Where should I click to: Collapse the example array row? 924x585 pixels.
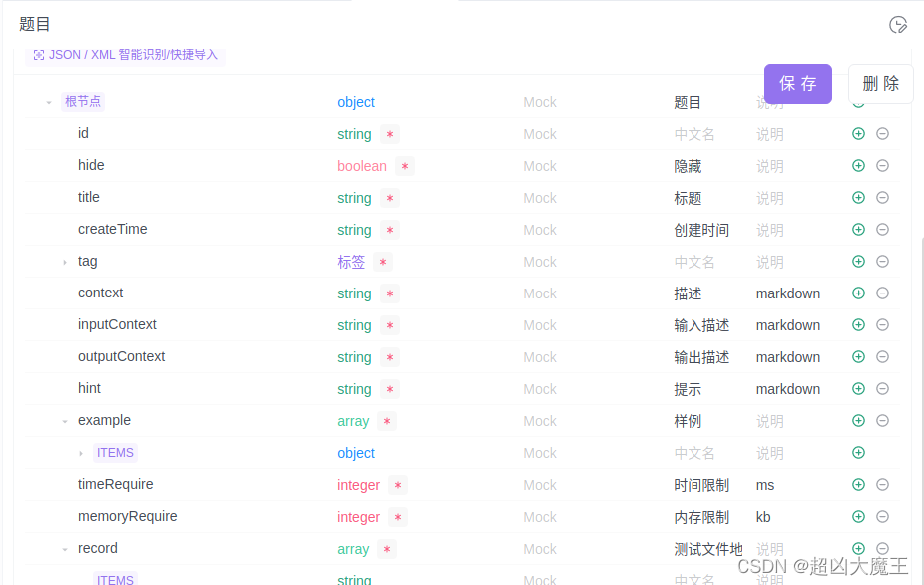point(65,421)
